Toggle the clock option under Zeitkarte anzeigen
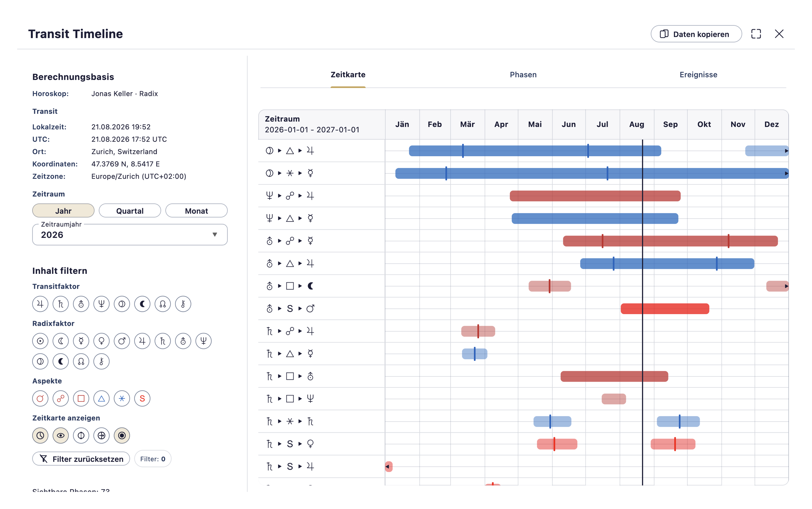 (x=40, y=436)
